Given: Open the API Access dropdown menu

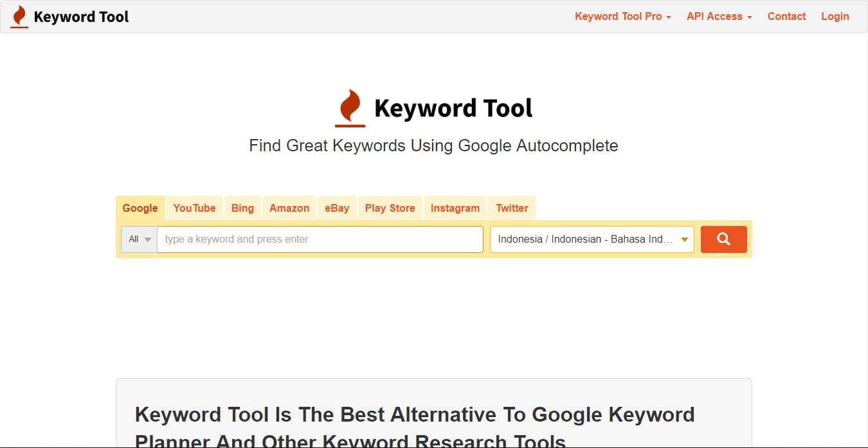Looking at the screenshot, I should coord(719,17).
